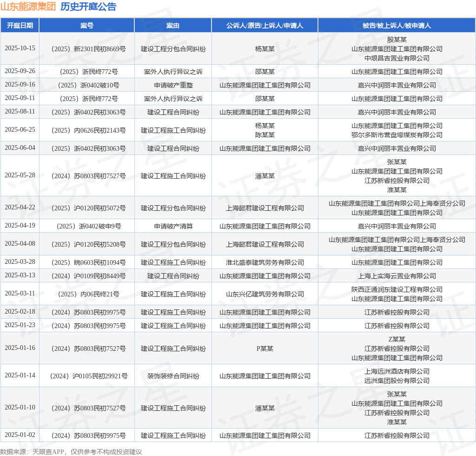
Task: Click plaintiff 杨某某 in the 2025-10-15 row
Action: coord(264,49)
